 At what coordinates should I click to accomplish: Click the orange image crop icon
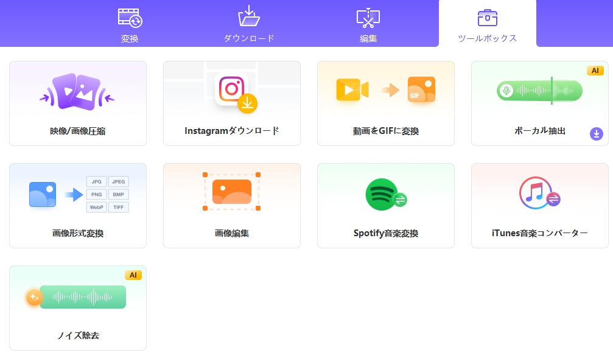click(231, 192)
